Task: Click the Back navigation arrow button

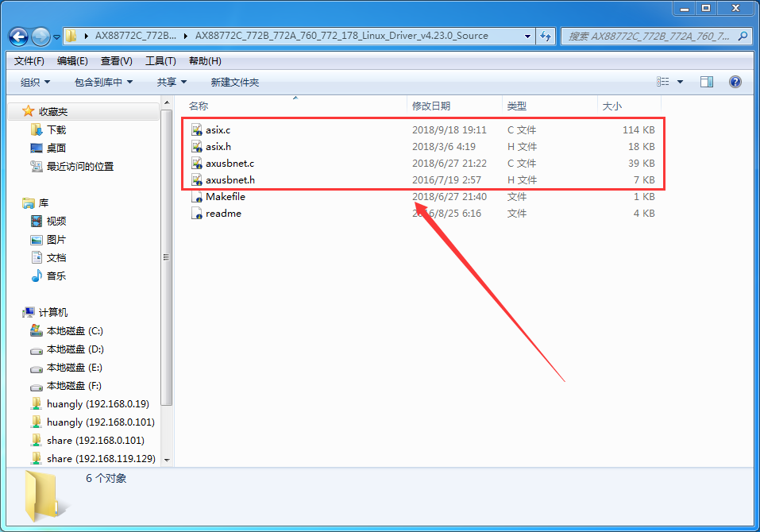Action: pos(19,37)
